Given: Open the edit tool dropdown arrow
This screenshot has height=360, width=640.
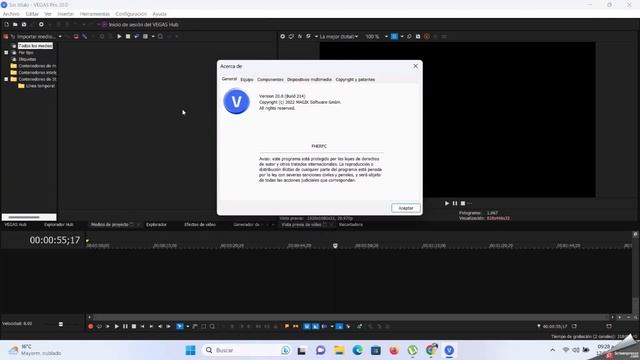Looking at the screenshot, I should tap(188, 327).
